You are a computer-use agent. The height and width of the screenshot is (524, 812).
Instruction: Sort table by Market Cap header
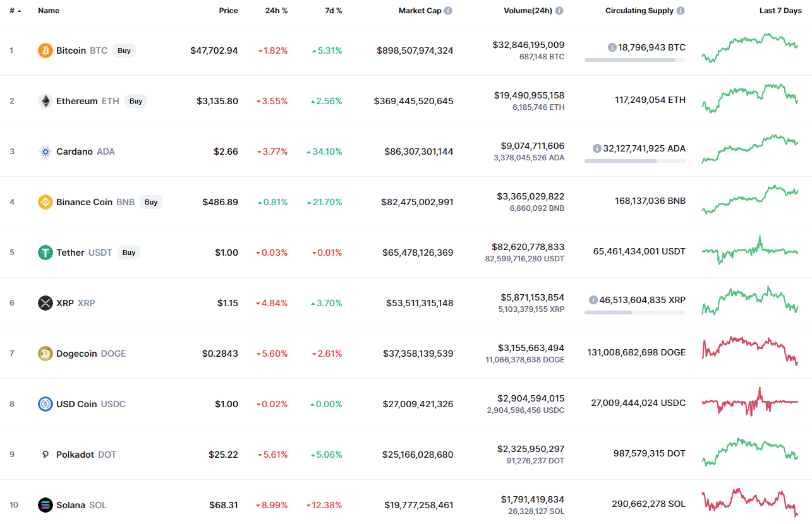[420, 11]
